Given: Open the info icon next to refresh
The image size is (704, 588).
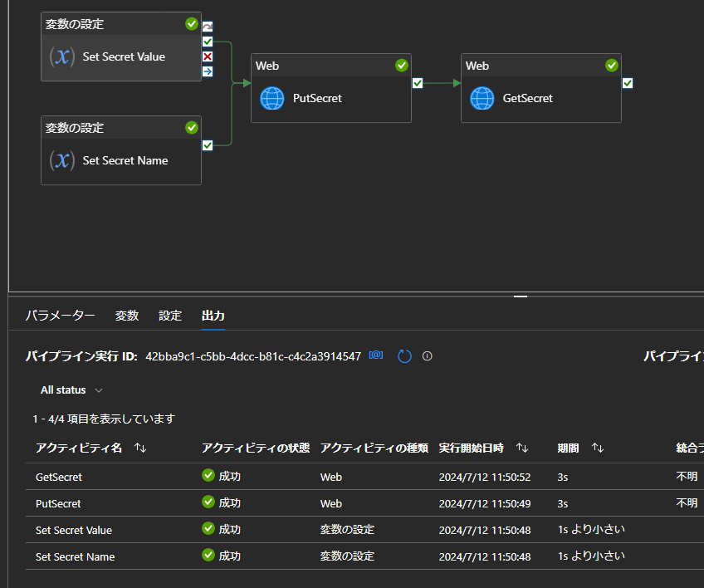Looking at the screenshot, I should click(427, 356).
